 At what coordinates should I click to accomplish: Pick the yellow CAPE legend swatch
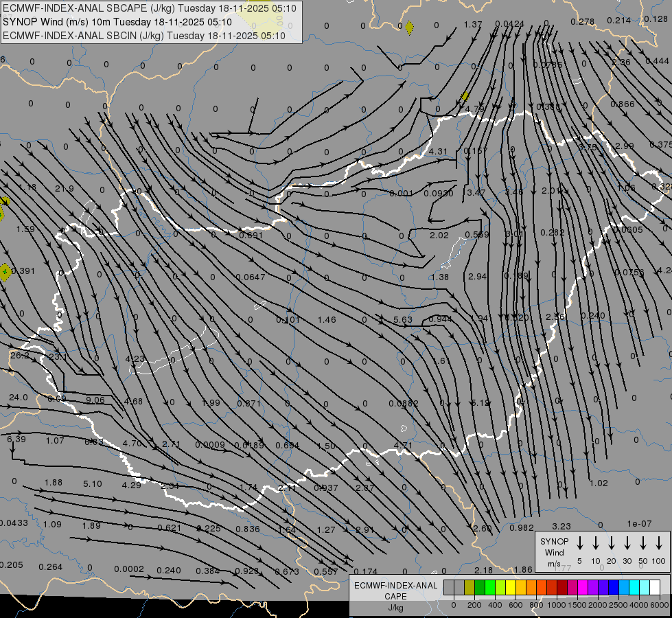tap(511, 588)
